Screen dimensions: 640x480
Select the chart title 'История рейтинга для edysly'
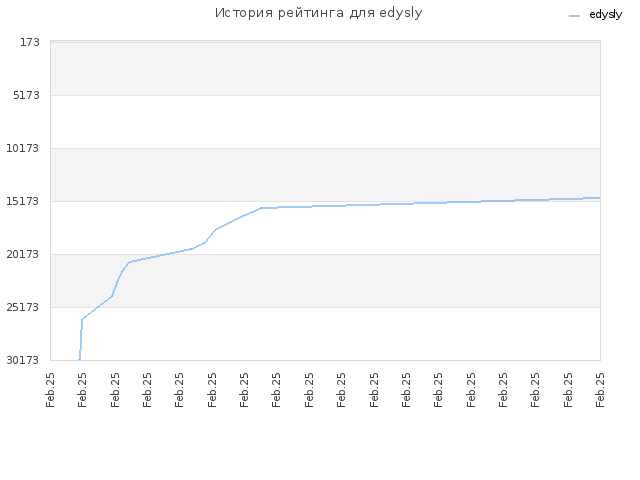click(318, 13)
